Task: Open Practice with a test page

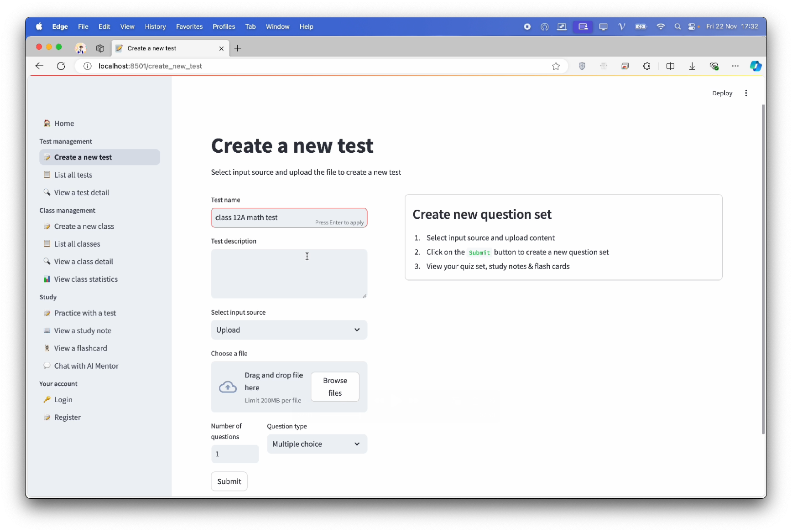Action: 99,313
